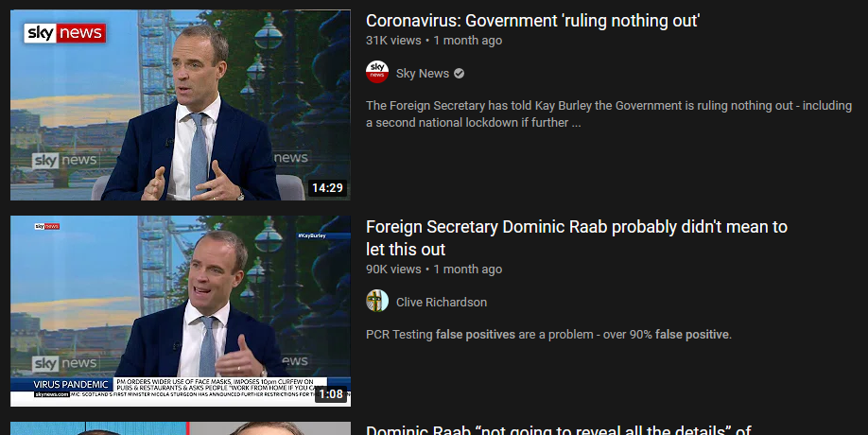Go to the Sky News channel name link
868x435 pixels.
click(423, 73)
